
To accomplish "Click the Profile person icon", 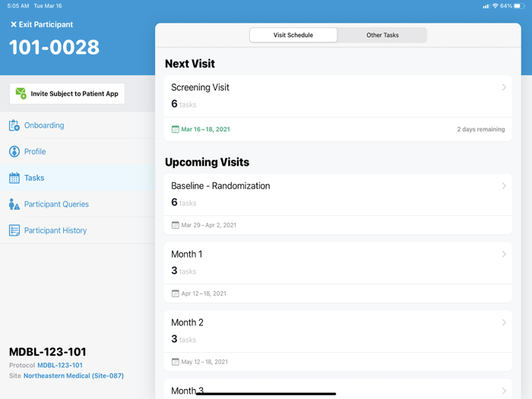I will pos(14,151).
